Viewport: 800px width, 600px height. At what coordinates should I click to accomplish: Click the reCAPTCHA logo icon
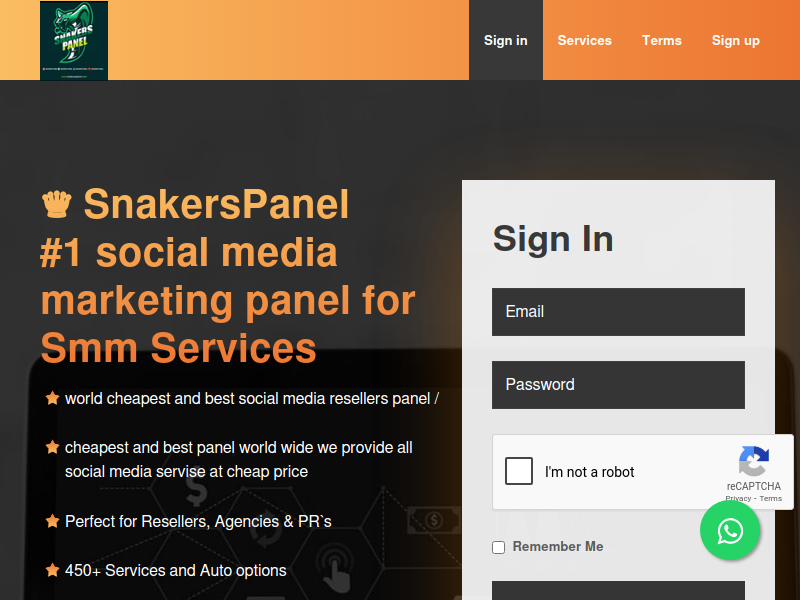[754, 461]
